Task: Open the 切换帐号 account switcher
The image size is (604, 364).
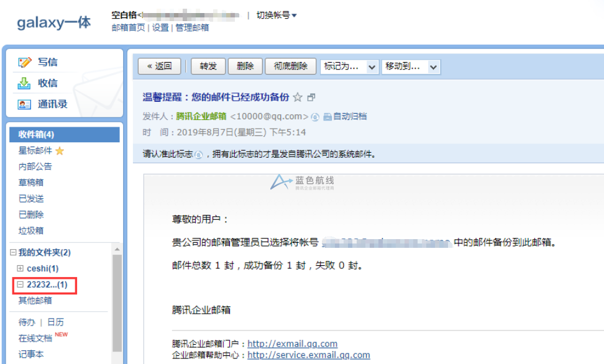Action: pos(277,15)
